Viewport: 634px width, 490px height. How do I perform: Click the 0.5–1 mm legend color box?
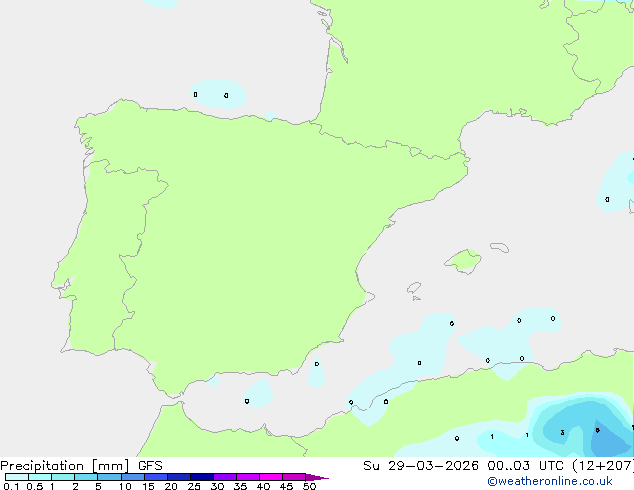(x=40, y=477)
